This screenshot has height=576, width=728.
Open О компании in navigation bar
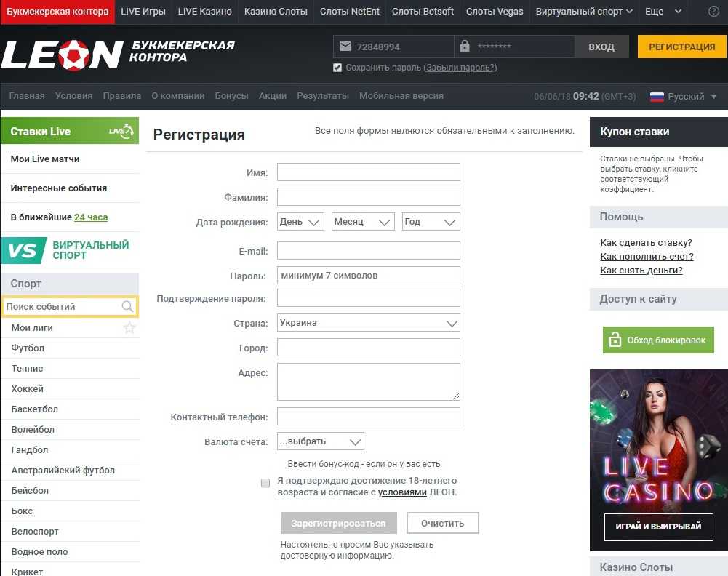[178, 96]
